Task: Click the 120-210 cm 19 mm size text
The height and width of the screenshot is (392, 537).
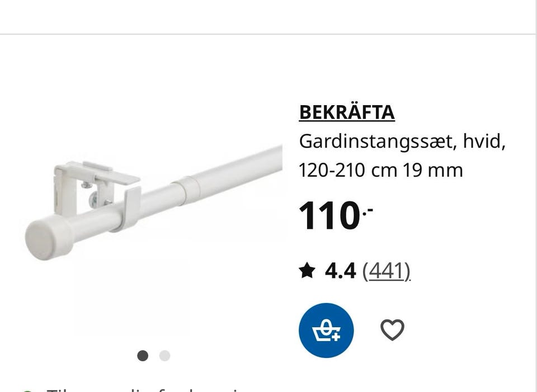Action: [x=381, y=170]
